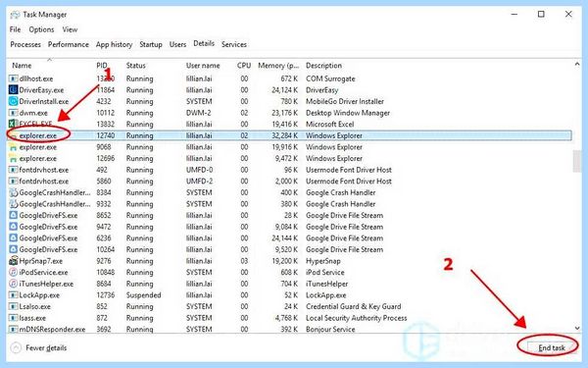Sort by the Status column header
Screen dimensions: 588x368
pos(136,66)
